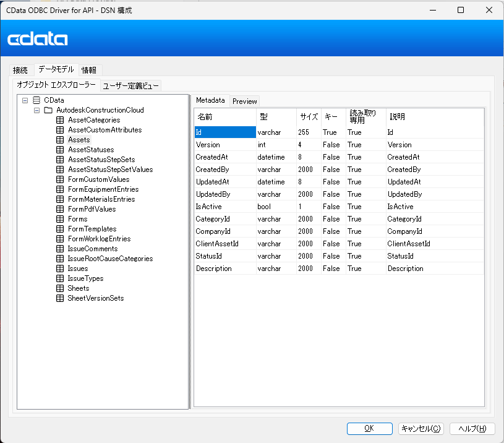Click the 255 size cell
Viewport: 504px width, 443px height.
309,132
